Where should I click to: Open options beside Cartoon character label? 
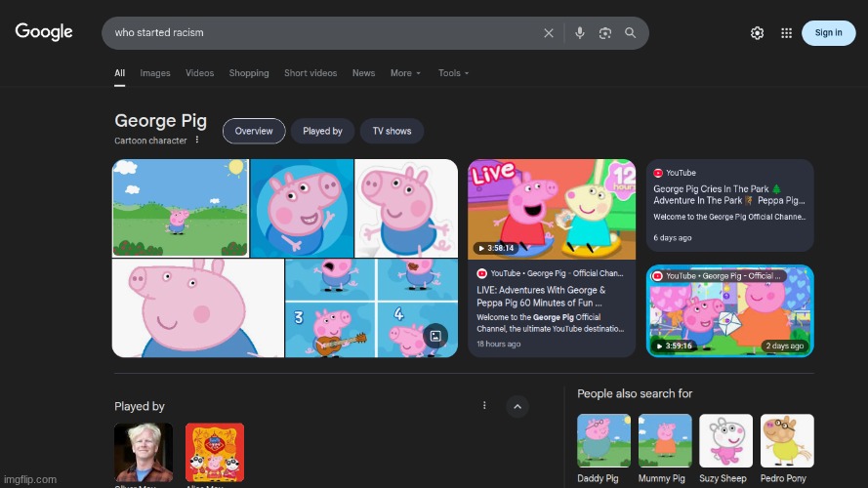pos(197,141)
